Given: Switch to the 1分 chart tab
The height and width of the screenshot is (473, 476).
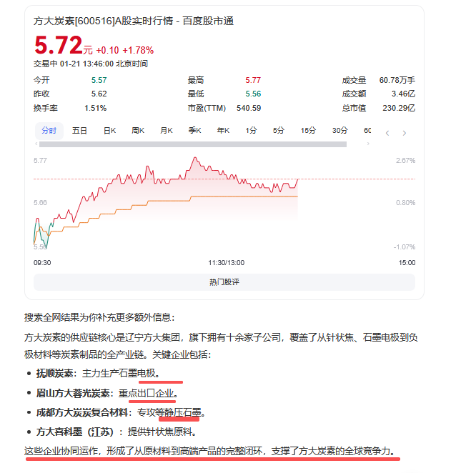Looking at the screenshot, I should (251, 131).
